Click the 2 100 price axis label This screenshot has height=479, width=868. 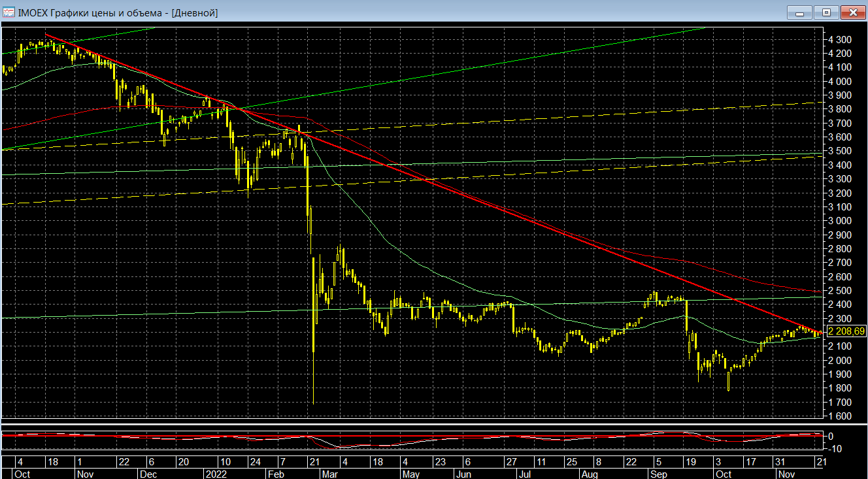[x=839, y=346]
